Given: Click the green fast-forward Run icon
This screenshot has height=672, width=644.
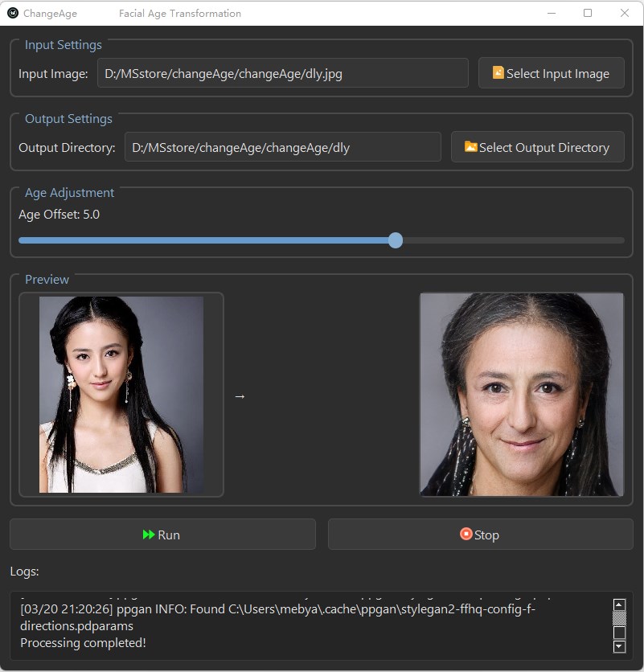Looking at the screenshot, I should click(x=149, y=535).
